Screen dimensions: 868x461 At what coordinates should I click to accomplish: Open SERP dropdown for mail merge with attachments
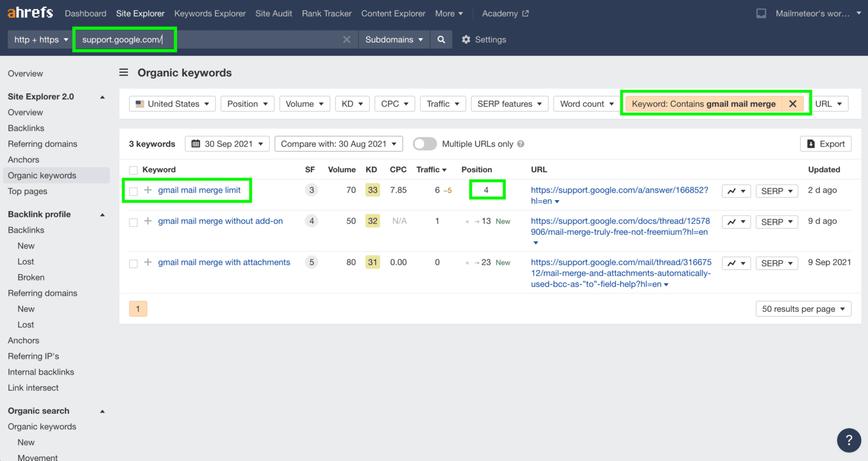click(x=776, y=263)
